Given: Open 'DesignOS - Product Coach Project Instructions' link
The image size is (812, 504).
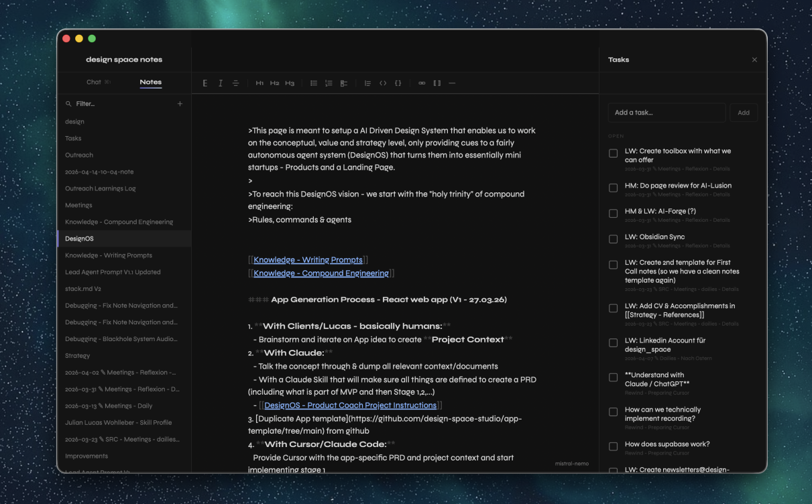Looking at the screenshot, I should 350,405.
